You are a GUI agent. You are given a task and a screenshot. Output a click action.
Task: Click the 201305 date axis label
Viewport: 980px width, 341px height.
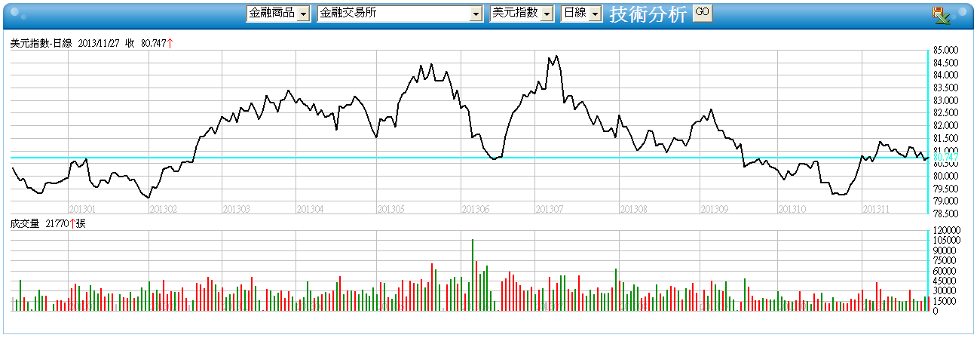click(391, 208)
